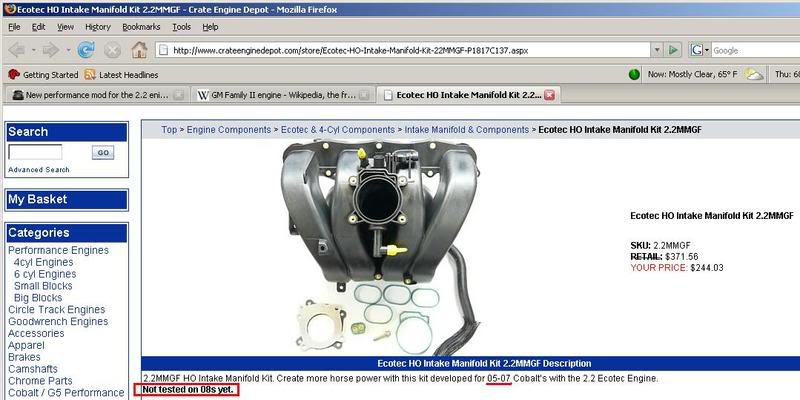Open the Edit menu
Image resolution: width=800 pixels, height=400 pixels.
[x=38, y=27]
